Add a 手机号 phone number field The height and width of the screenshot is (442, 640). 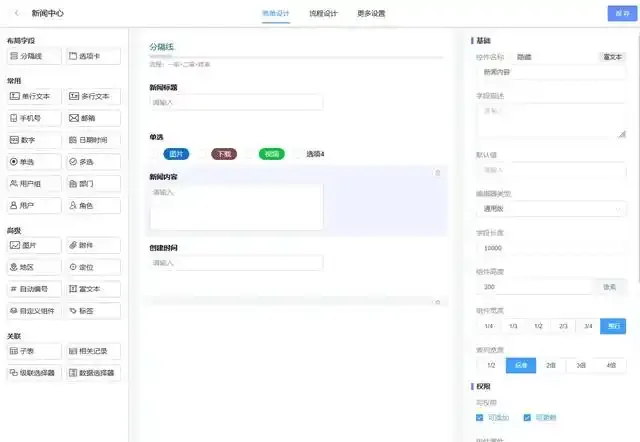tap(34, 118)
